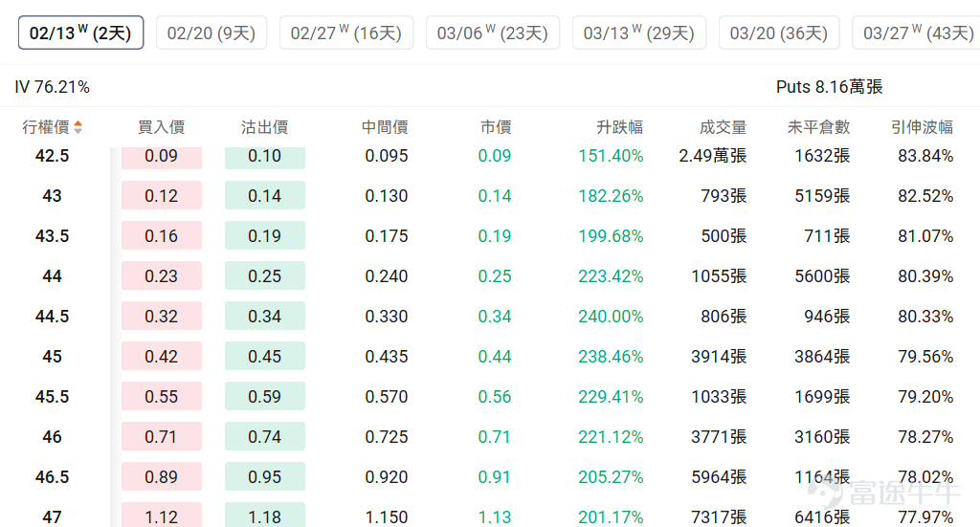Image resolution: width=980 pixels, height=527 pixels.
Task: Click ask price 0.95 for strike 46.5
Action: [265, 476]
